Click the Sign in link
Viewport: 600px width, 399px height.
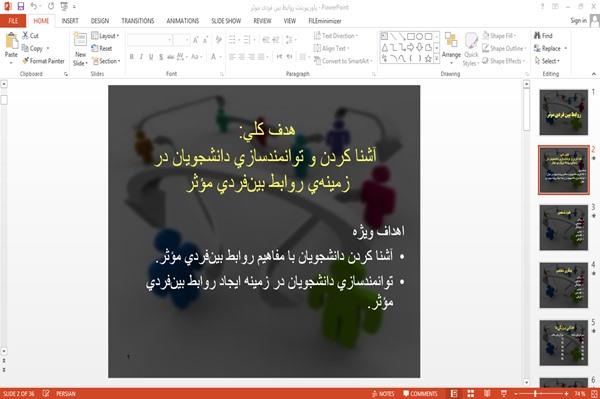pyautogui.click(x=578, y=21)
